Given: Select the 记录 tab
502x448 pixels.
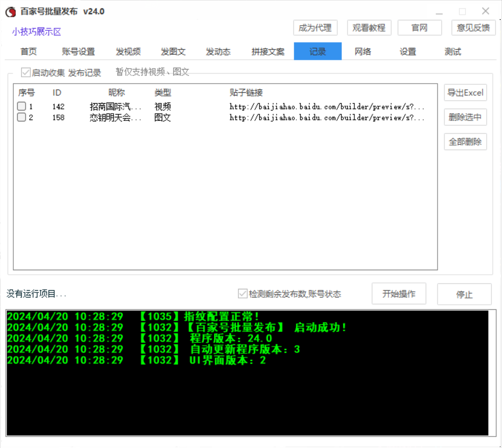Looking at the screenshot, I should click(317, 51).
